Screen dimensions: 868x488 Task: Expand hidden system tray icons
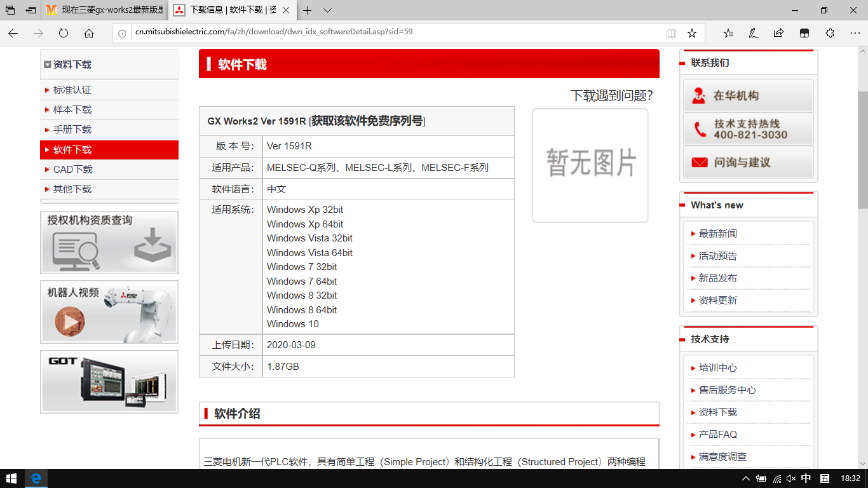tap(746, 478)
